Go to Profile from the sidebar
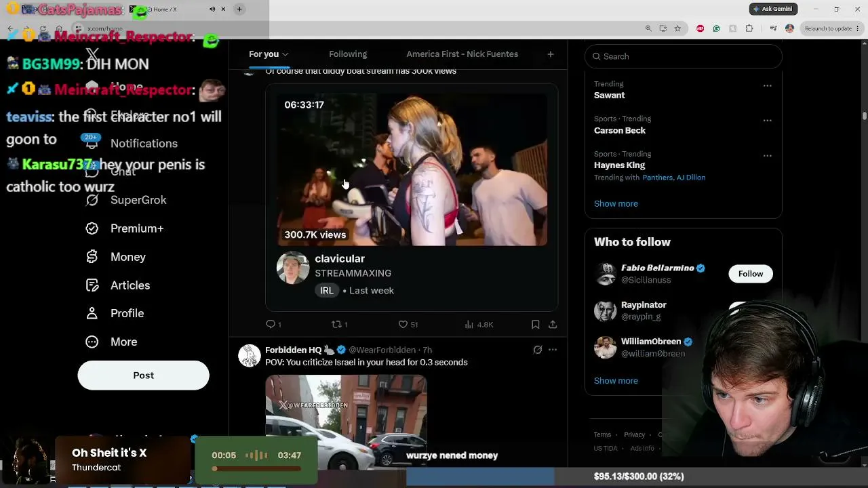 pos(115,313)
